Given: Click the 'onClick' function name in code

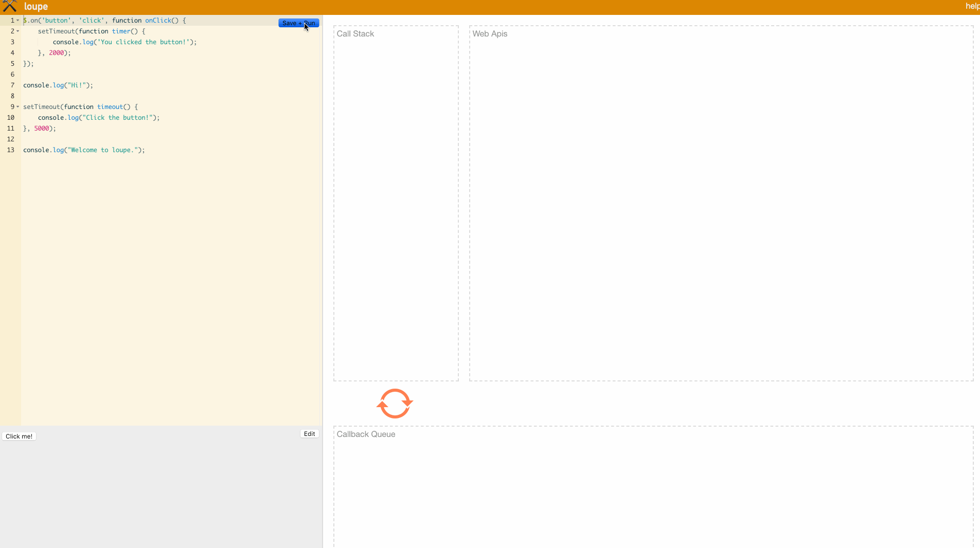Looking at the screenshot, I should [x=158, y=21].
